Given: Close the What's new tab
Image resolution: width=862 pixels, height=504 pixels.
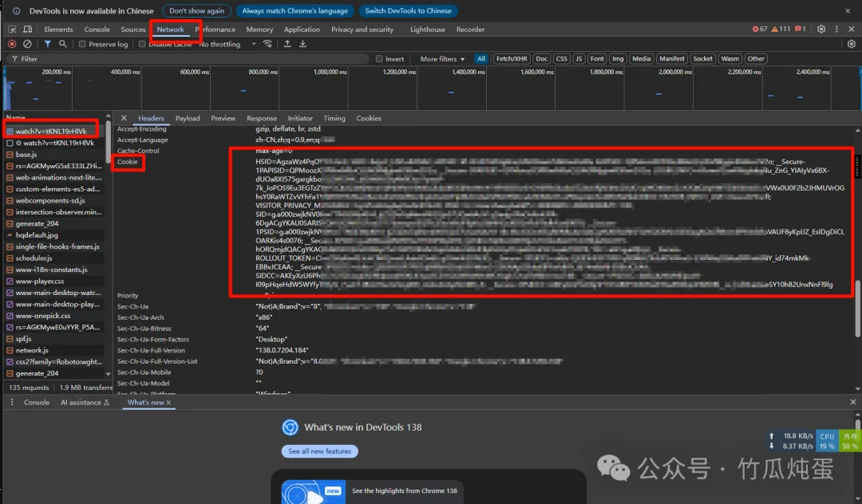Looking at the screenshot, I should [168, 403].
